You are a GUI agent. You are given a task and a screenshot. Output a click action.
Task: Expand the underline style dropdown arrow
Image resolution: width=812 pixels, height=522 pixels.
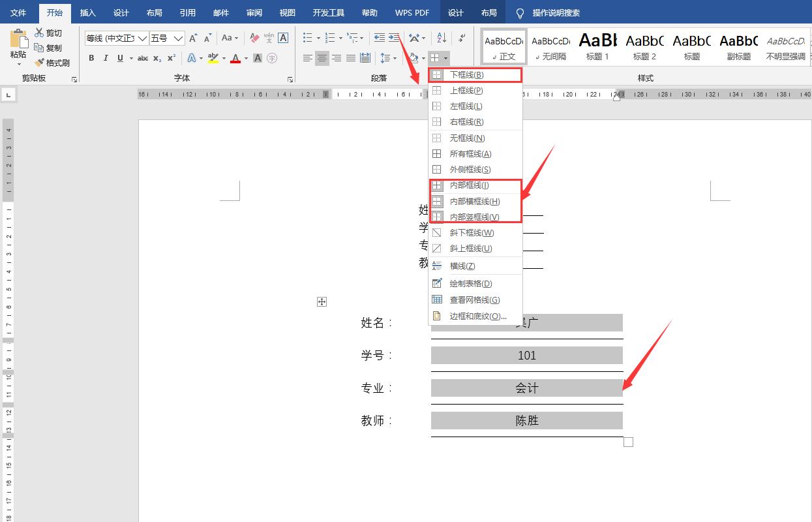[x=131, y=58]
